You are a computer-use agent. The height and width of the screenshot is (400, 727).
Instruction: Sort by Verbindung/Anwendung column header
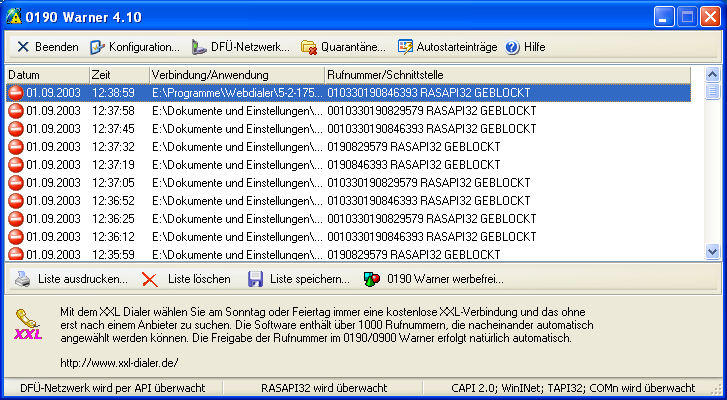coord(237,75)
